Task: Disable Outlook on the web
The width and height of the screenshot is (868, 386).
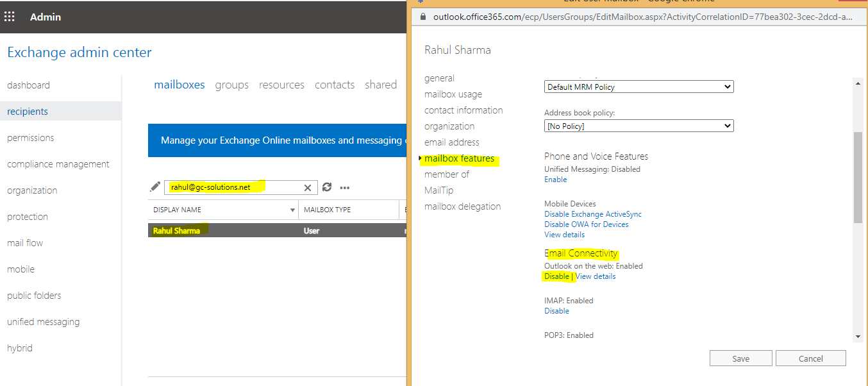Action: (x=556, y=276)
